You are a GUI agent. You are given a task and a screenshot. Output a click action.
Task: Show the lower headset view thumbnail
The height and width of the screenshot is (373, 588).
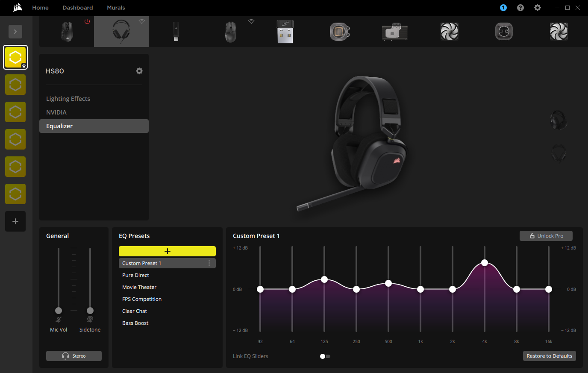[x=559, y=153]
